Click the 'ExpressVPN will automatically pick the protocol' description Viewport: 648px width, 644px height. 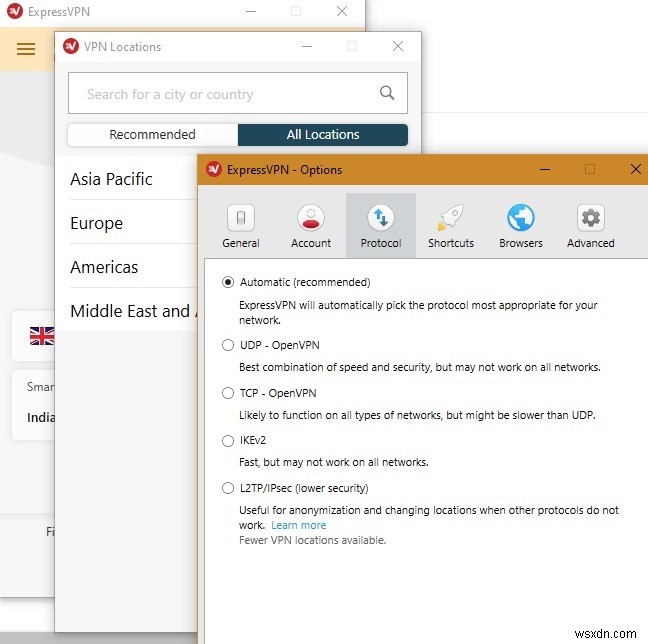point(418,312)
